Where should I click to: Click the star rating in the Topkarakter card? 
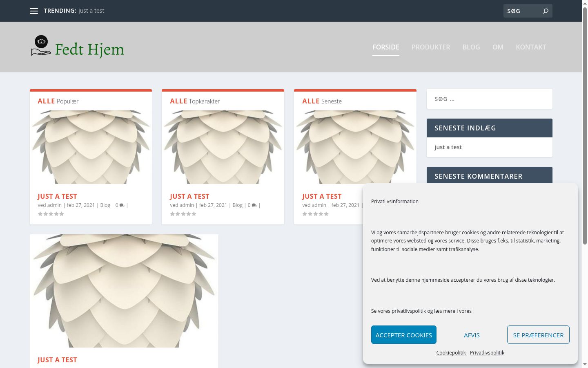click(x=183, y=214)
